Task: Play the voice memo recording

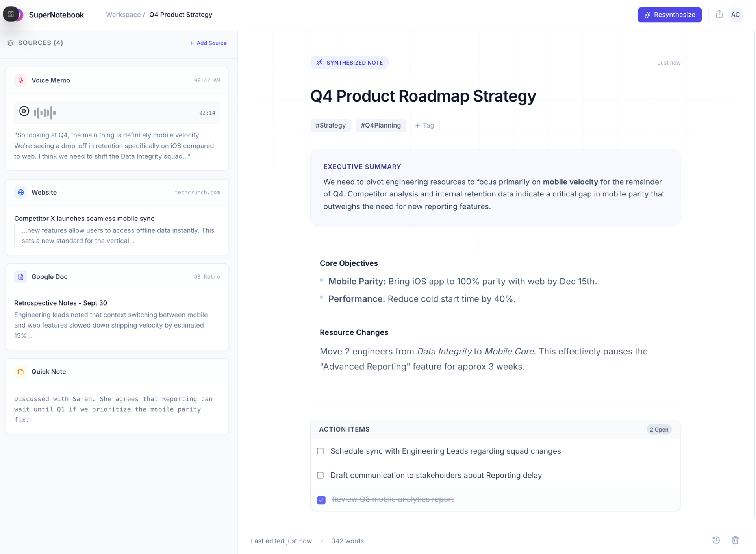Action: point(24,112)
